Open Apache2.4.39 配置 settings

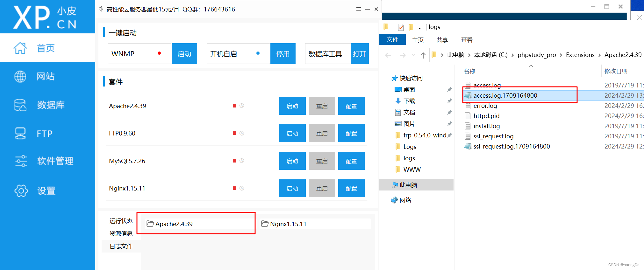[x=351, y=106]
